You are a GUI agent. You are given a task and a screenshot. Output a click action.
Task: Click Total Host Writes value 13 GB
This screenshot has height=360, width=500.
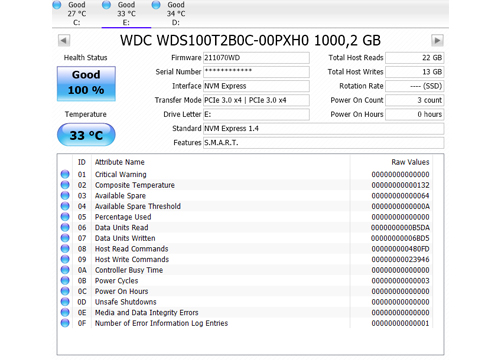tap(415, 72)
